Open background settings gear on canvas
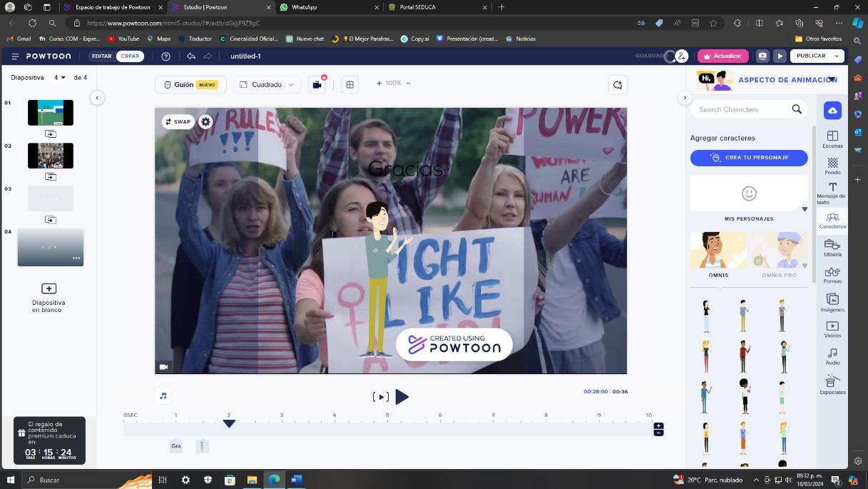The image size is (868, 489). tap(205, 121)
